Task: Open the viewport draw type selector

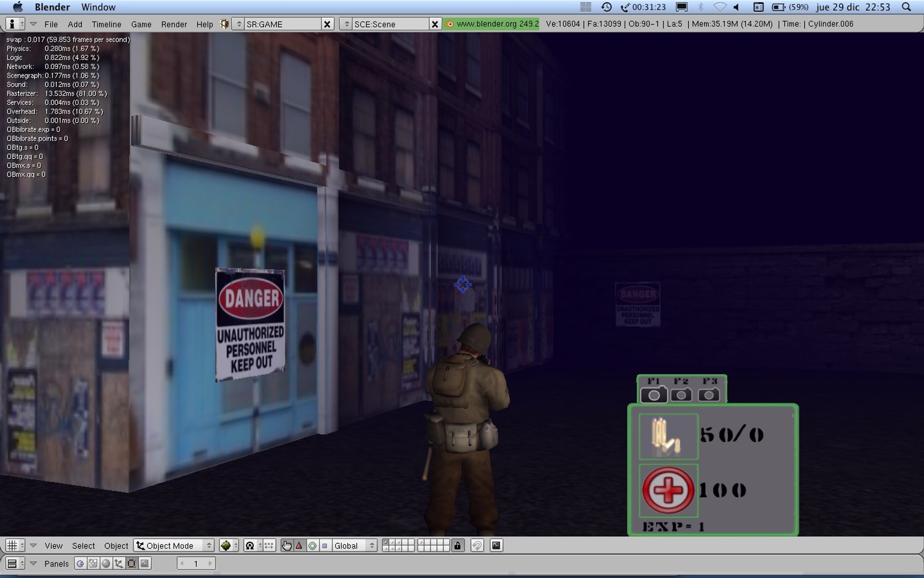Action: coord(228,545)
